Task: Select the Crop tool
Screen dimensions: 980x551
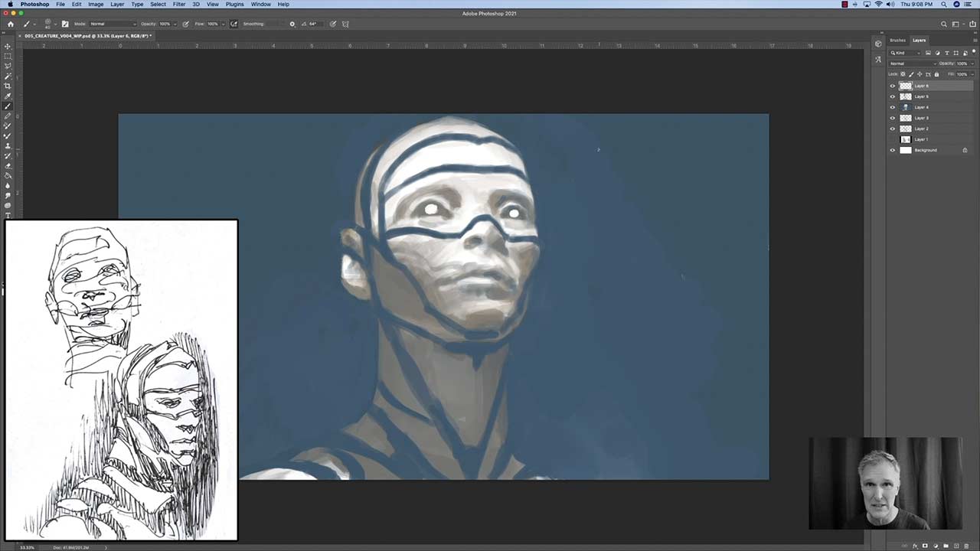Action: point(8,86)
